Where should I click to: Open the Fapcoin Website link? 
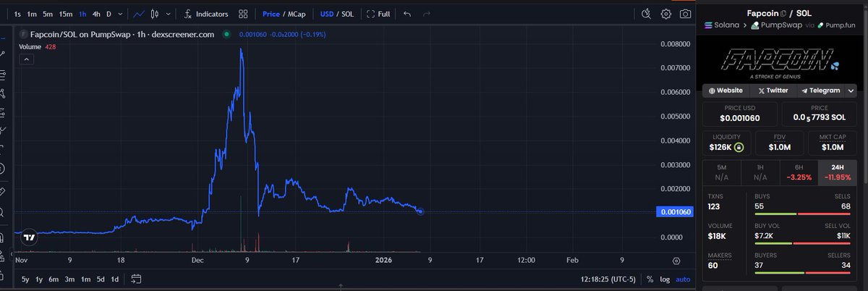point(726,90)
